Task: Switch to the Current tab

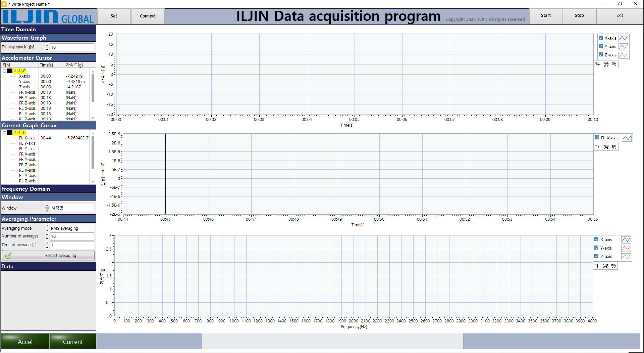Action: (73, 341)
